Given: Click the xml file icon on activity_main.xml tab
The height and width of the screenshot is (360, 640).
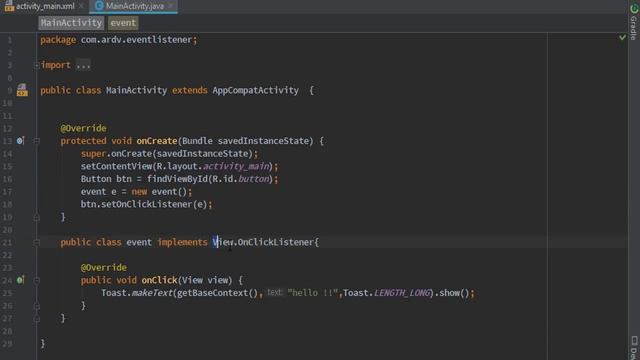Looking at the screenshot, I should [x=9, y=6].
